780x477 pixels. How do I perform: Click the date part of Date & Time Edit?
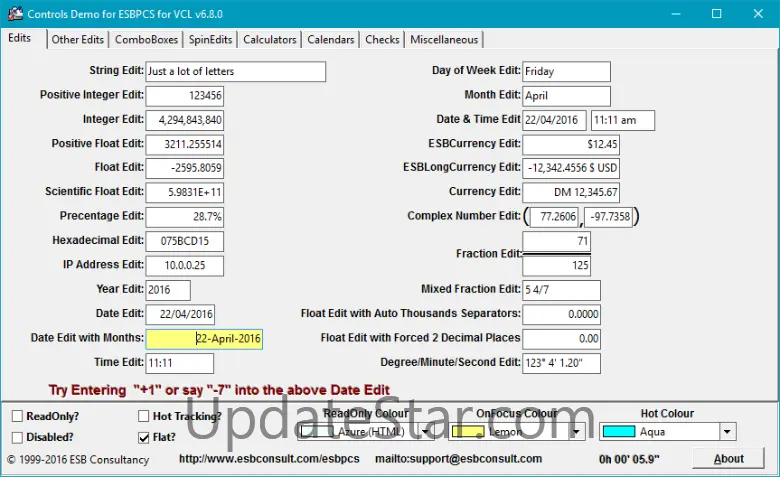[x=554, y=120]
